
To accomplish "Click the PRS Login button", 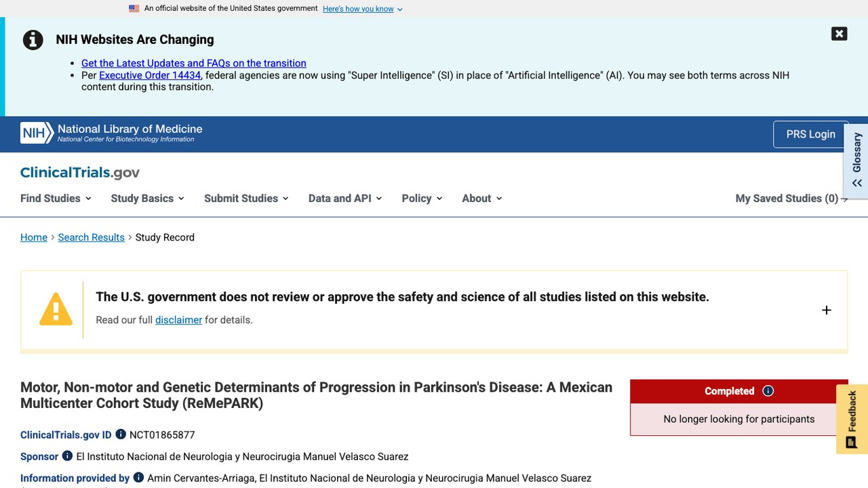I will point(810,134).
